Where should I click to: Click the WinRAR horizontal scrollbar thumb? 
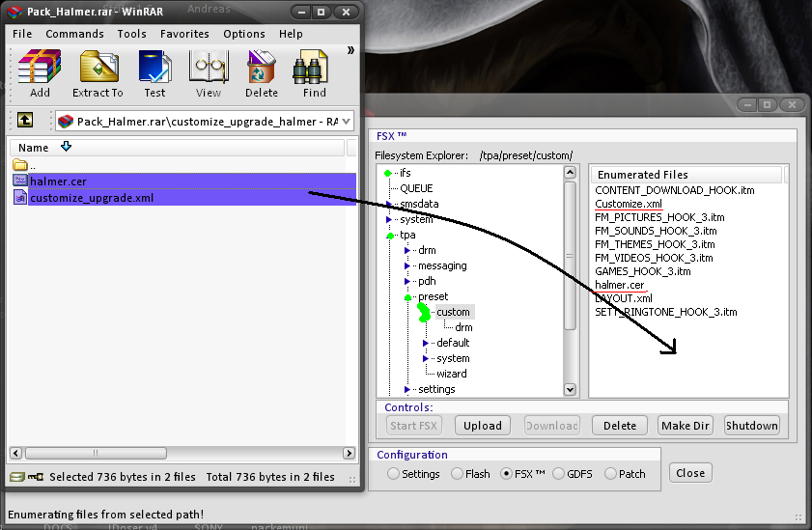(96, 454)
